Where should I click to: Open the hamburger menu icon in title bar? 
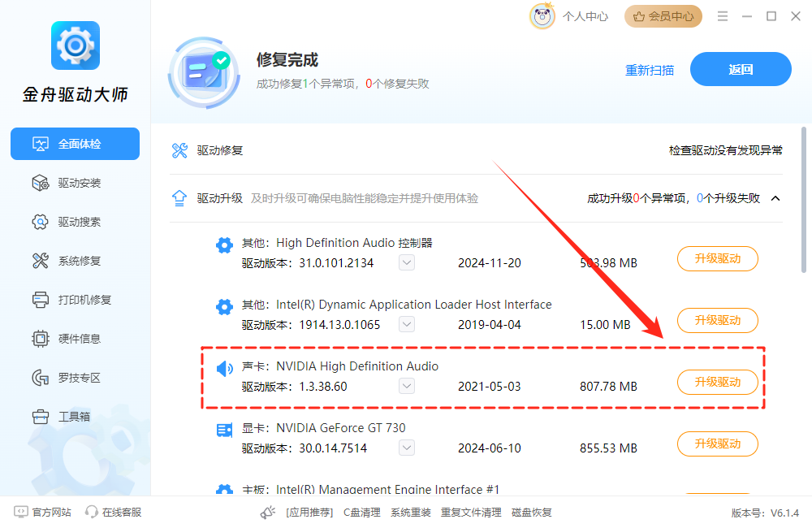click(x=722, y=16)
